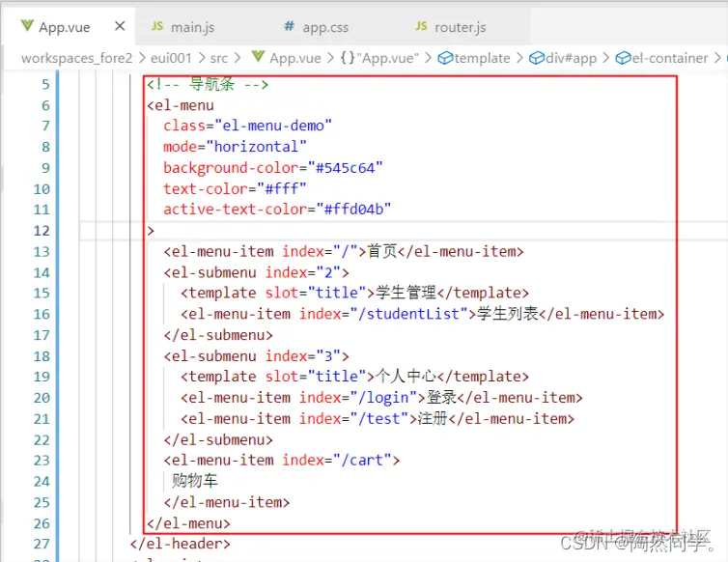Click the Vue icon in the breadcrumb
This screenshot has height=562, width=728.
(258, 57)
